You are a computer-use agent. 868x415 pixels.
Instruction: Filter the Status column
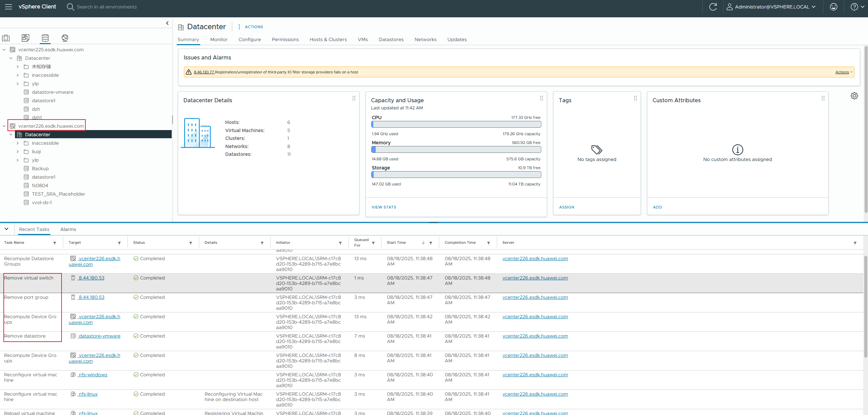191,243
